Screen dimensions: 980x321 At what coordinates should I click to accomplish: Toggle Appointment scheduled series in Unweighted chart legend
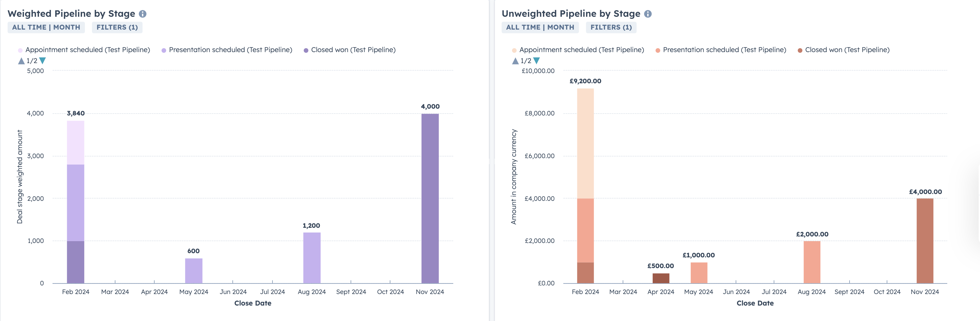tap(581, 50)
